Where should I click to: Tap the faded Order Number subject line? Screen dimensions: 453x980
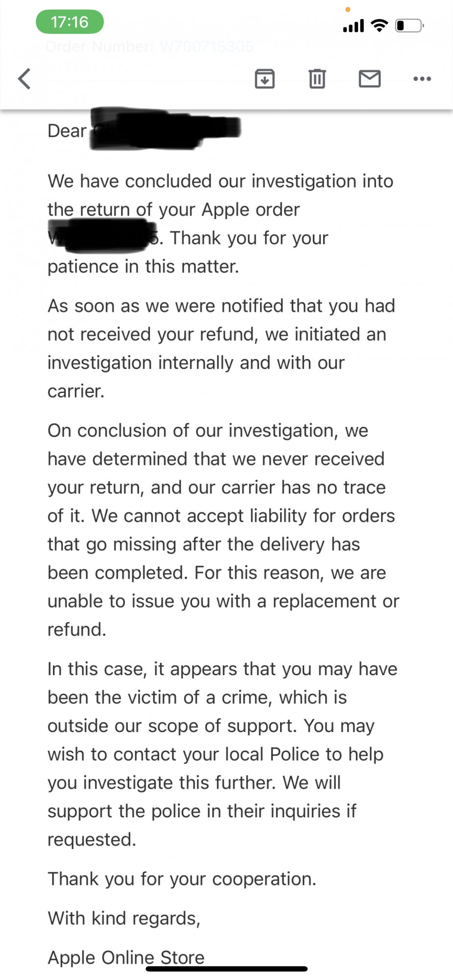point(149,47)
